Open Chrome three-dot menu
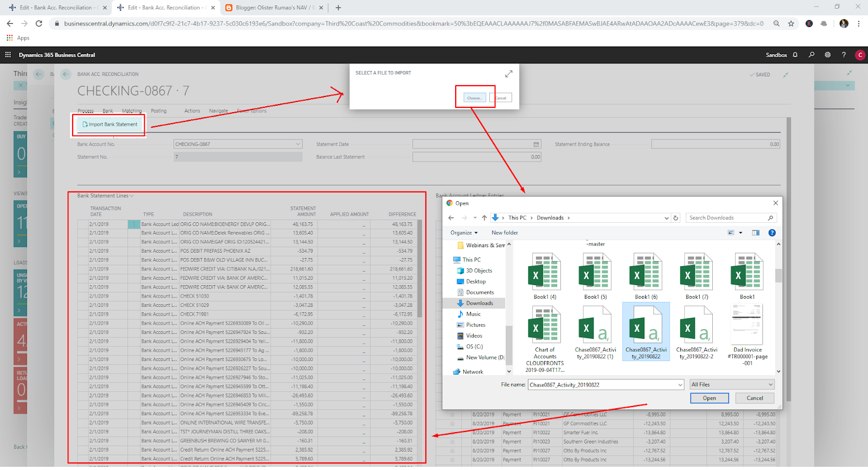Image resolution: width=868 pixels, height=470 pixels. [x=859, y=23]
